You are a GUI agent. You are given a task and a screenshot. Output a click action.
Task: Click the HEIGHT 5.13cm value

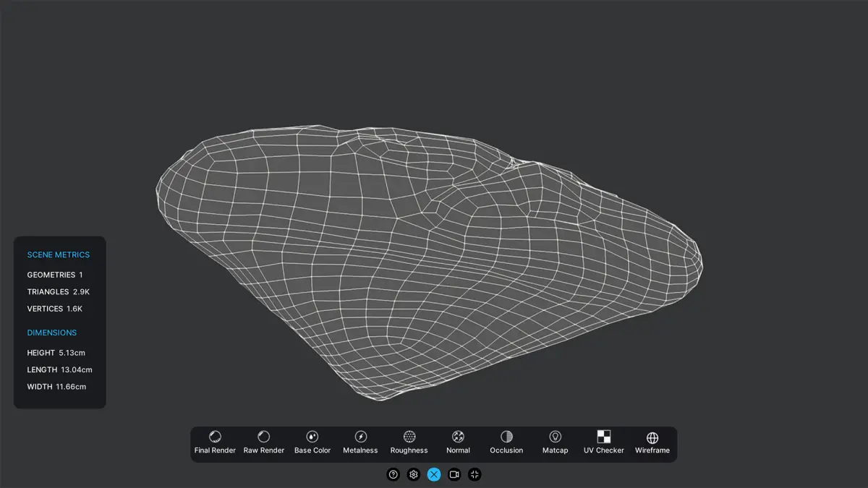(56, 353)
